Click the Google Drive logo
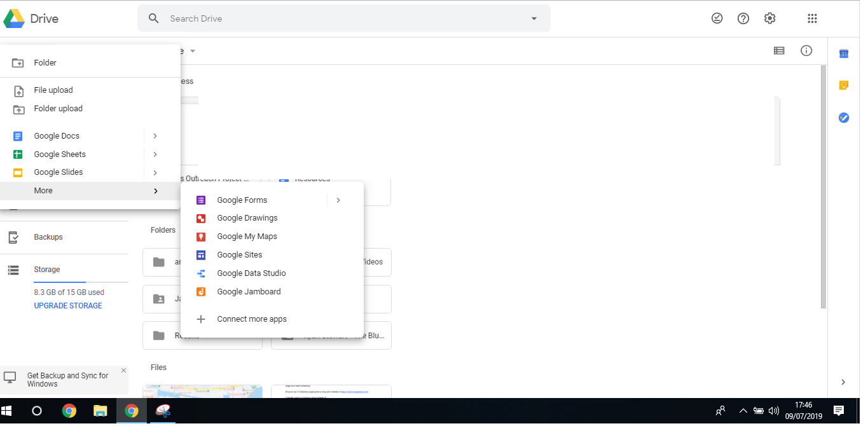868x426 pixels. pos(15,18)
